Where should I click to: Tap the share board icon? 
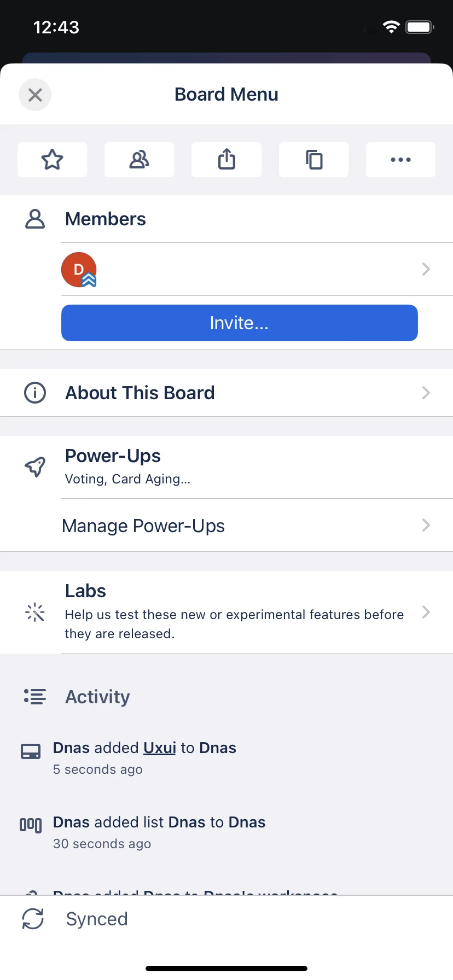[x=226, y=160]
